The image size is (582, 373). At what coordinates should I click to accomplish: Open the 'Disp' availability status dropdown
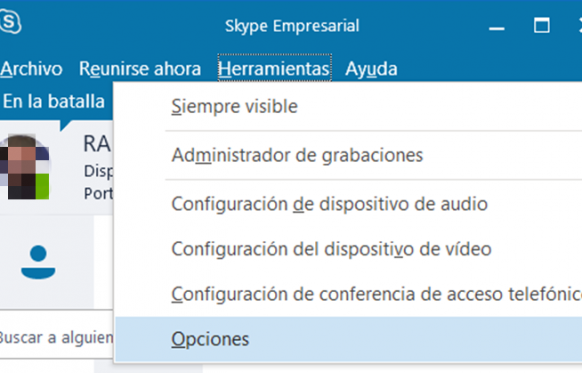(98, 171)
